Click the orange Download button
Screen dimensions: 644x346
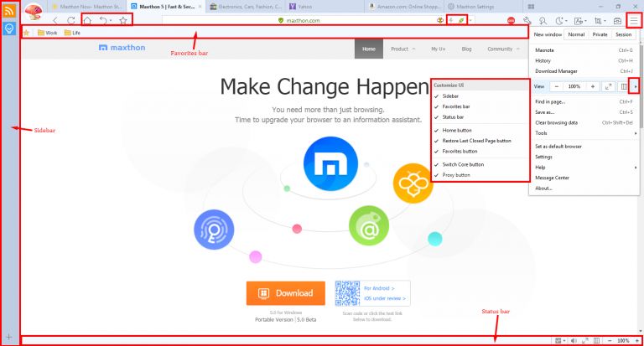pos(286,293)
